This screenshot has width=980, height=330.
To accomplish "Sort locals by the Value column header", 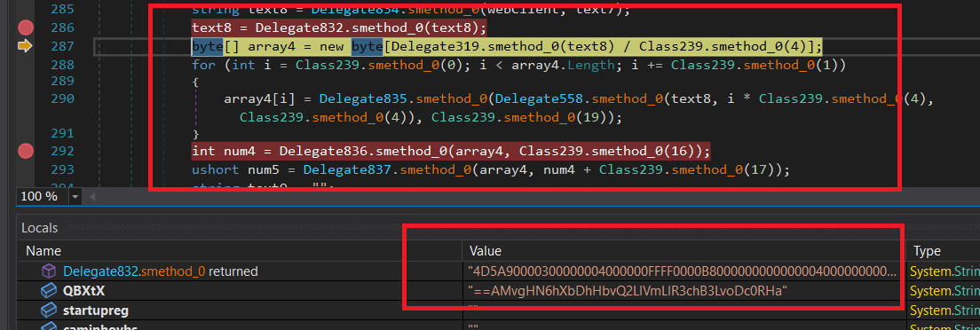I will 486,251.
